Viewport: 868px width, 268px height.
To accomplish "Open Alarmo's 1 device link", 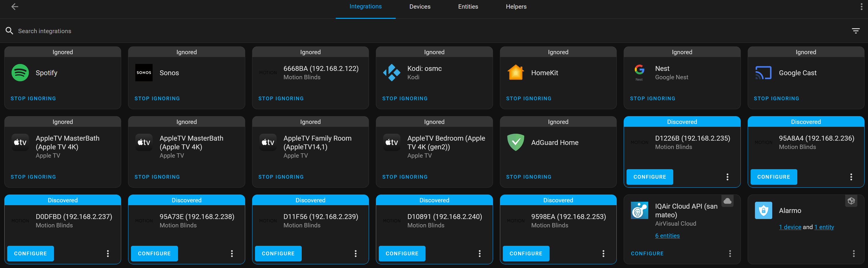I will click(x=790, y=227).
